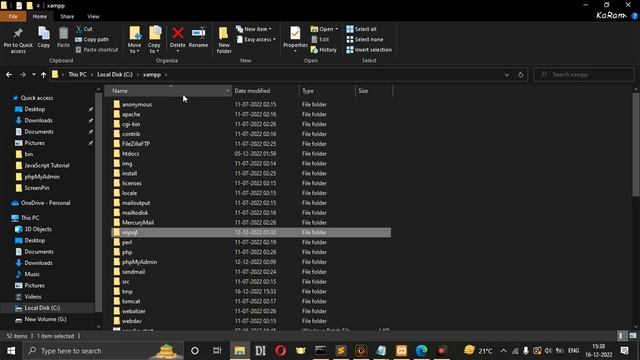Viewport: 640px width, 360px height.
Task: Click file list vertical scrollbar
Action: point(636,145)
